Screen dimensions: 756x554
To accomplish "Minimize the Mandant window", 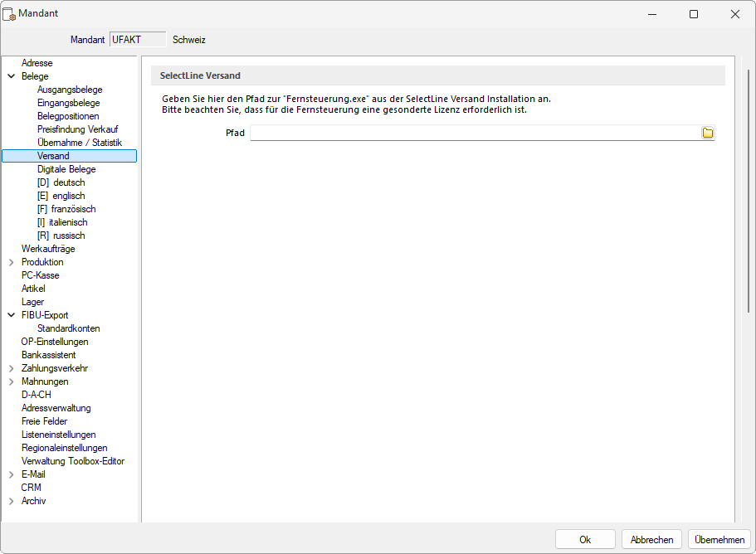I will (x=652, y=14).
